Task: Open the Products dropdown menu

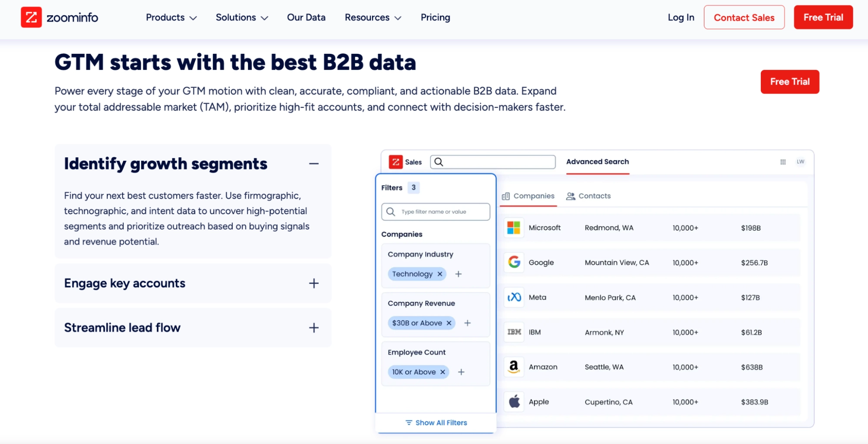Action: click(171, 17)
